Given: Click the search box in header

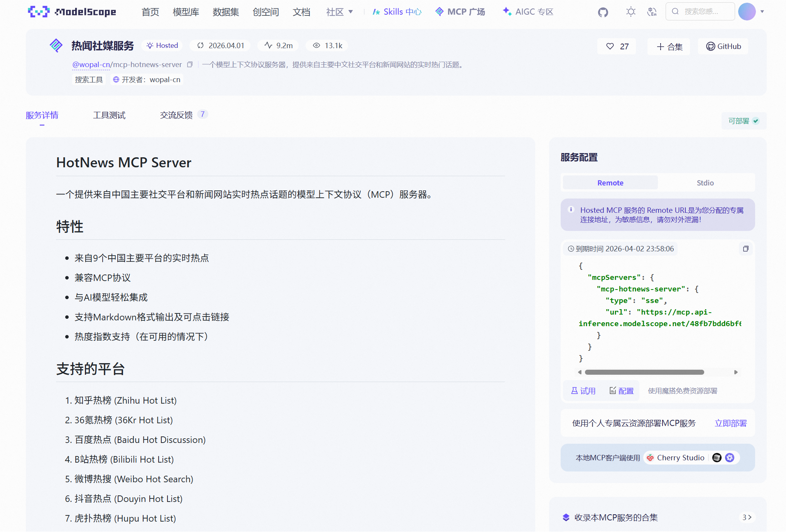Looking at the screenshot, I should click(700, 12).
